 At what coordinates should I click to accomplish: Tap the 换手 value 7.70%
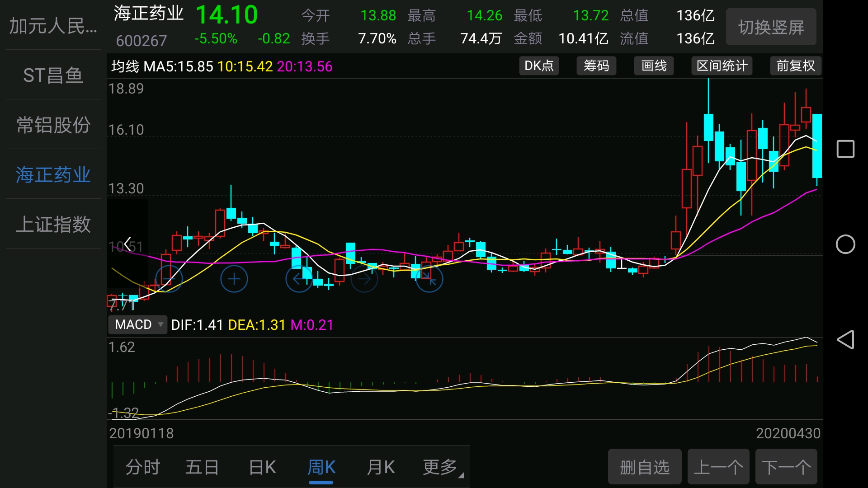pyautogui.click(x=377, y=38)
